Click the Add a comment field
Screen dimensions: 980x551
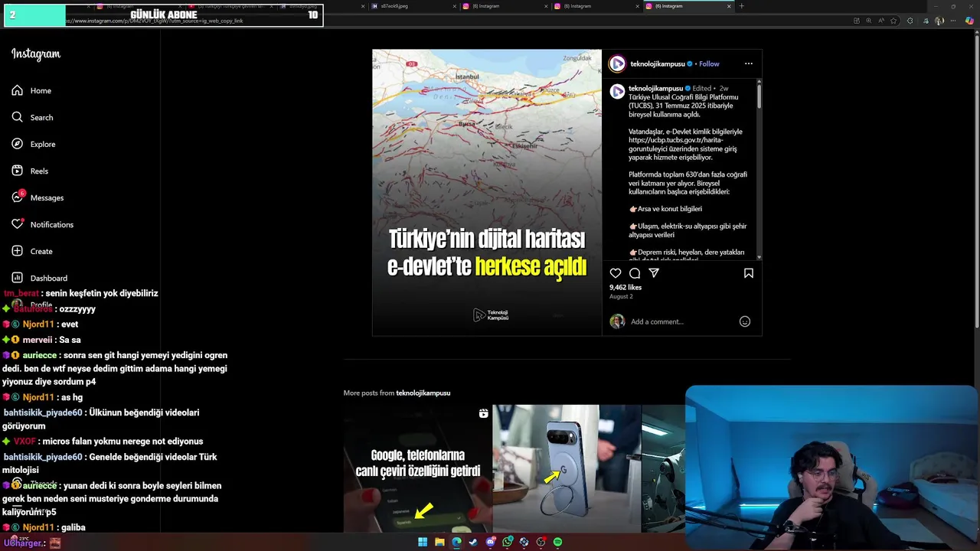[x=681, y=321]
